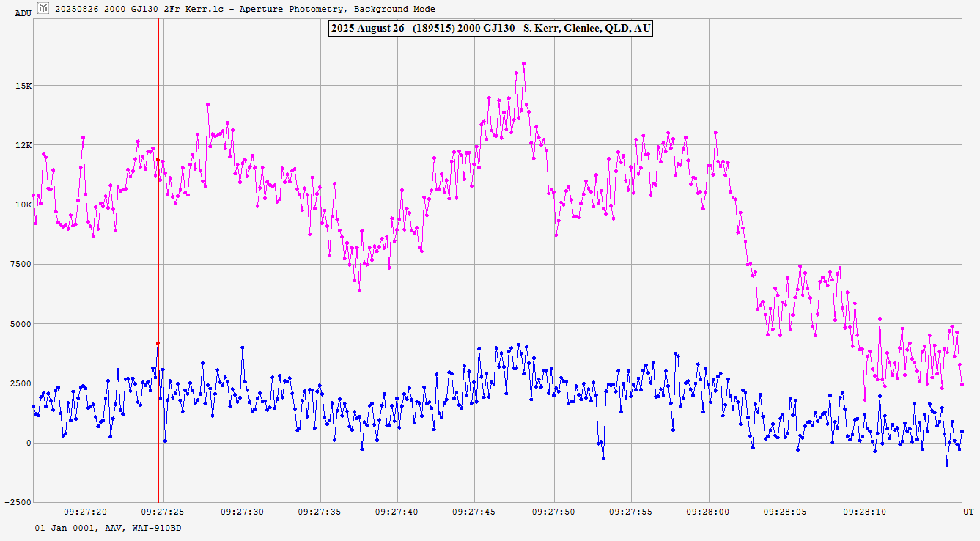Select the red highlighted point on magenta curve

click(158, 160)
